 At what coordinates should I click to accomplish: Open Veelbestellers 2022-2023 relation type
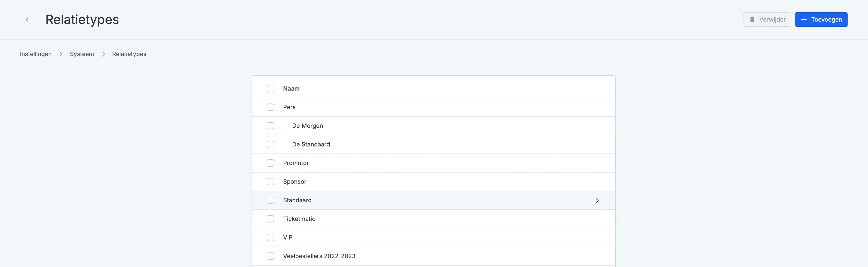click(319, 256)
